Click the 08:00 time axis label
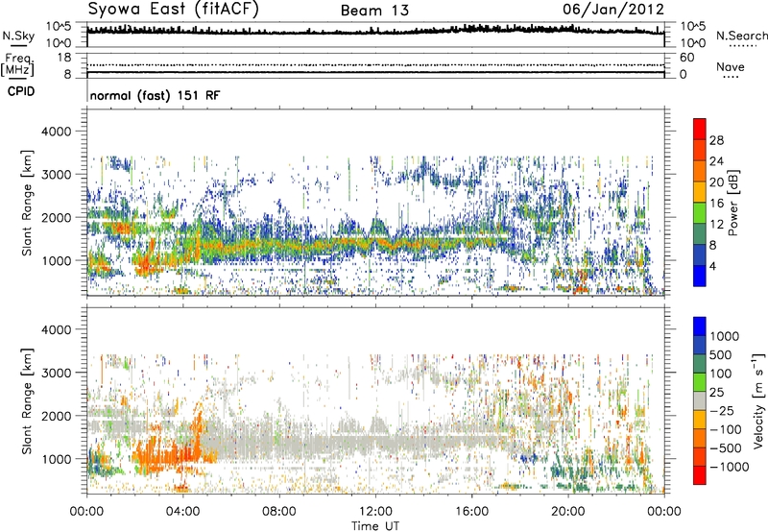This screenshot has height=532, width=768. [279, 512]
